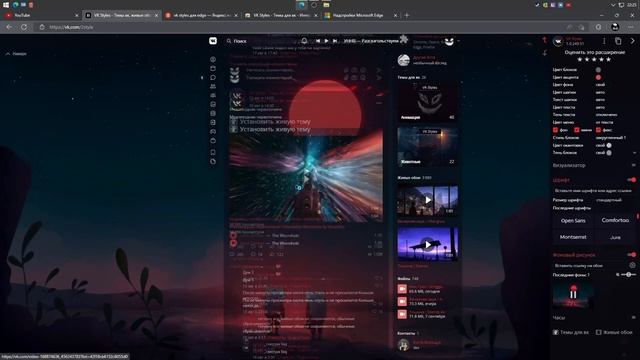The height and width of the screenshot is (360, 640).
Task: Select the Open Sans font
Action: point(573,220)
